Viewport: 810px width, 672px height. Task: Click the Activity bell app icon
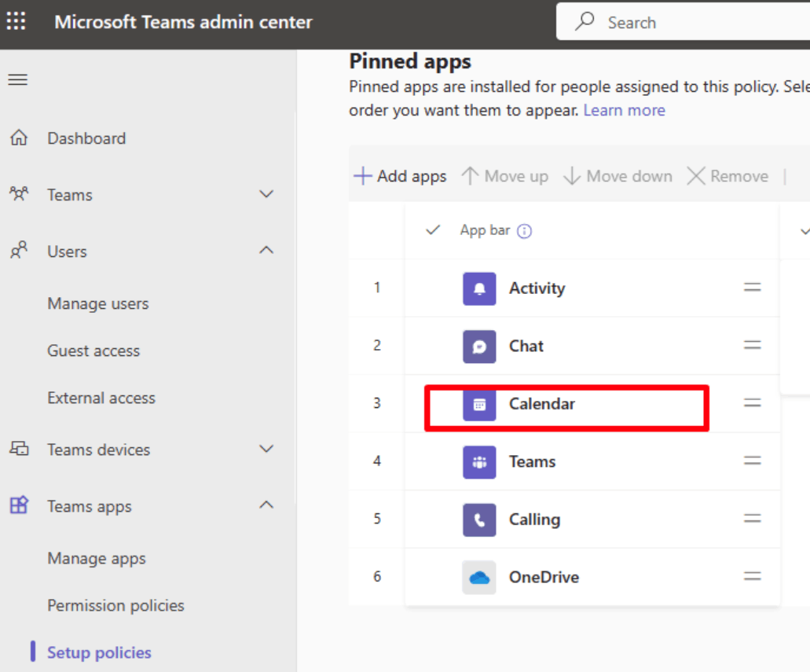pos(479,288)
